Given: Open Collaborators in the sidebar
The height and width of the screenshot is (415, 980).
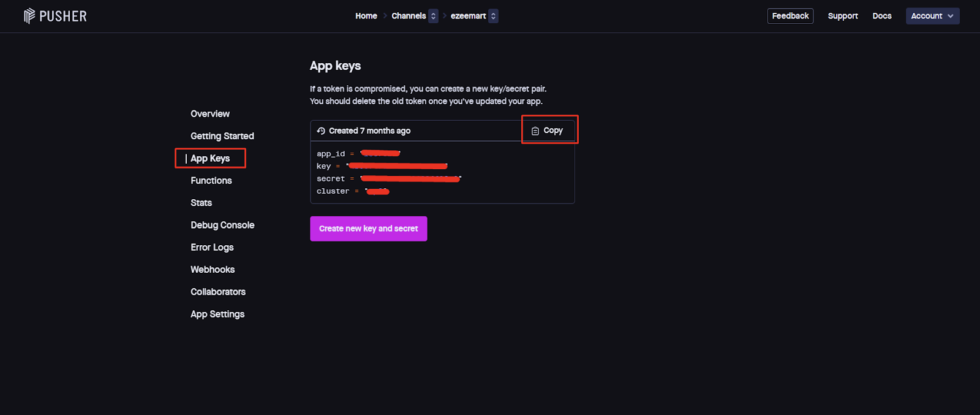Looking at the screenshot, I should [x=218, y=292].
